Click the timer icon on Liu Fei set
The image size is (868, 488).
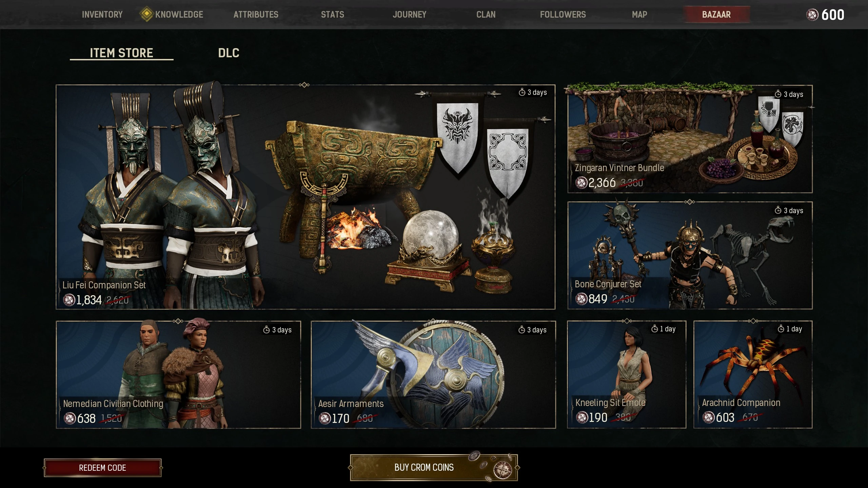(522, 92)
